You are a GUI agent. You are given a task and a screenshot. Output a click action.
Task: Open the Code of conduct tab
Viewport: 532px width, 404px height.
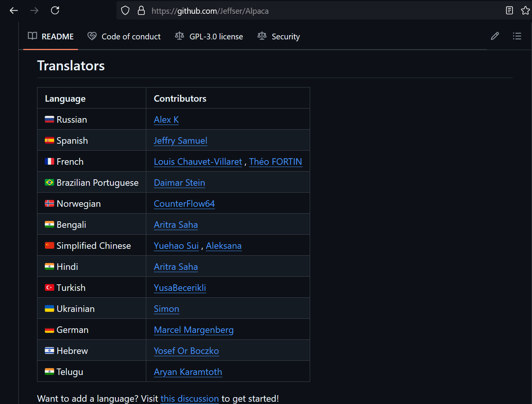point(124,37)
